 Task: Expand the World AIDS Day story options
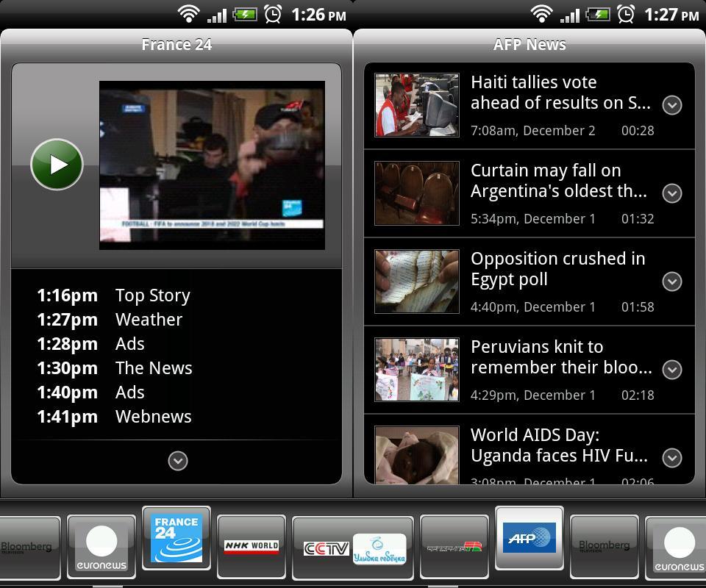671,458
